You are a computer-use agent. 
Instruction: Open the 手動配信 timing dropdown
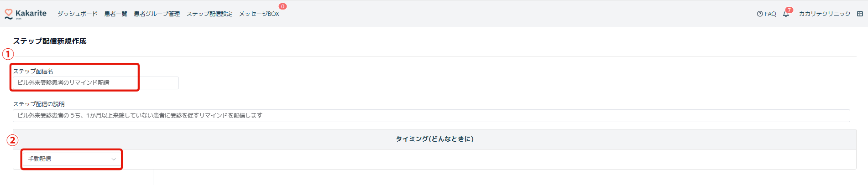[68, 159]
